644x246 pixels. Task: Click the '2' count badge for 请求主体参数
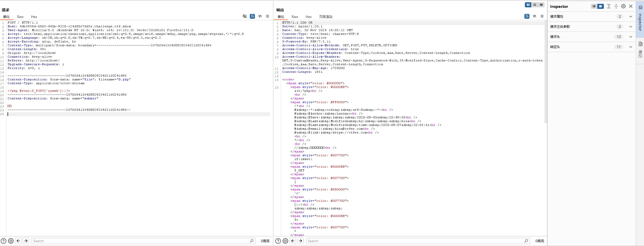620,27
